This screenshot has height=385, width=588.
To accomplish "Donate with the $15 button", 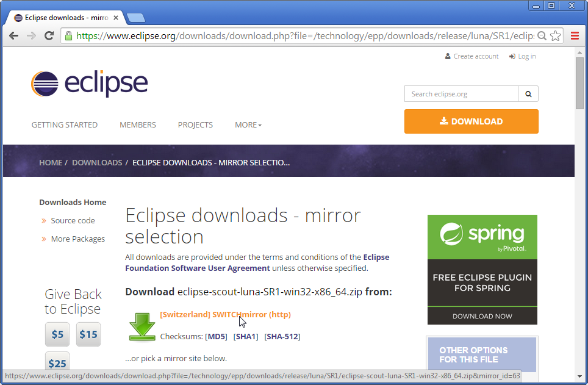I will [x=88, y=334].
